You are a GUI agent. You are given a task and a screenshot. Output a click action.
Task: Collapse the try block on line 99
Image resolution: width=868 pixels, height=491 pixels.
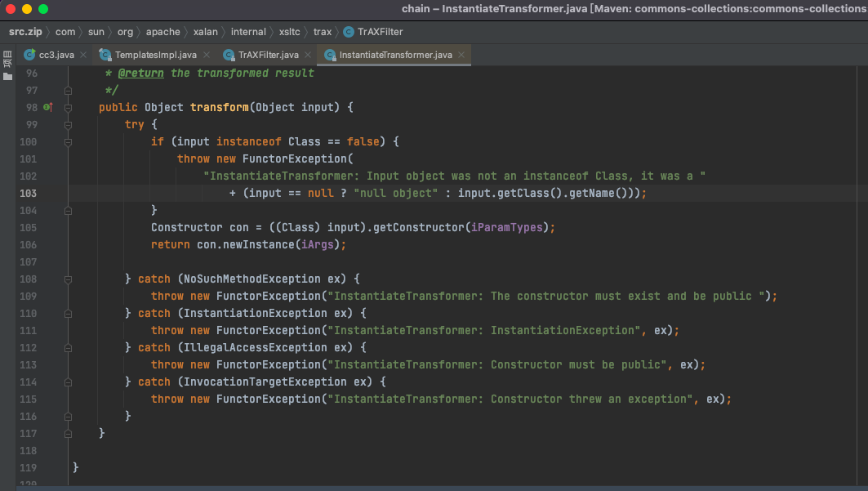(68, 124)
